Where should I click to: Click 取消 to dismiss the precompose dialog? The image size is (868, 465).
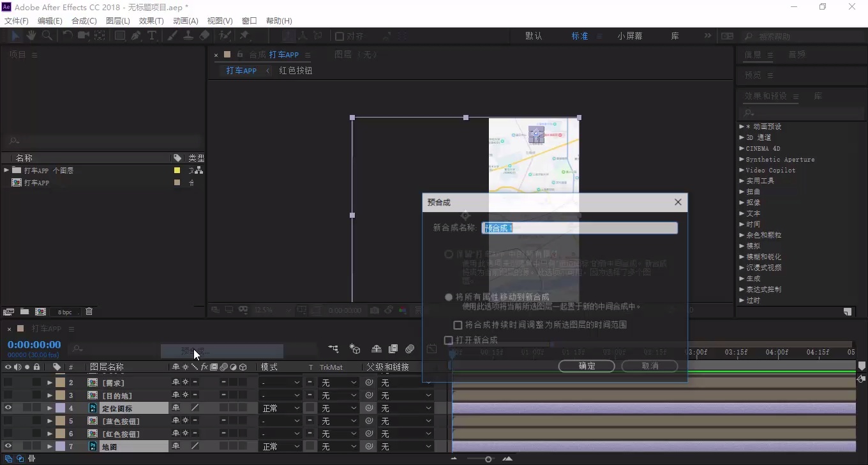[x=649, y=366]
